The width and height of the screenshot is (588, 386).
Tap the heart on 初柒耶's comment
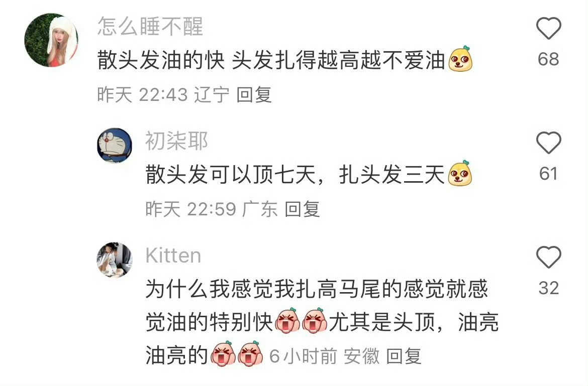click(549, 143)
